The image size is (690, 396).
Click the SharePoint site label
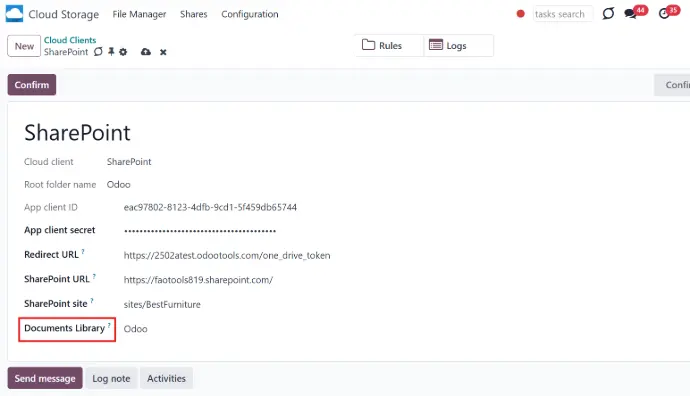click(56, 304)
